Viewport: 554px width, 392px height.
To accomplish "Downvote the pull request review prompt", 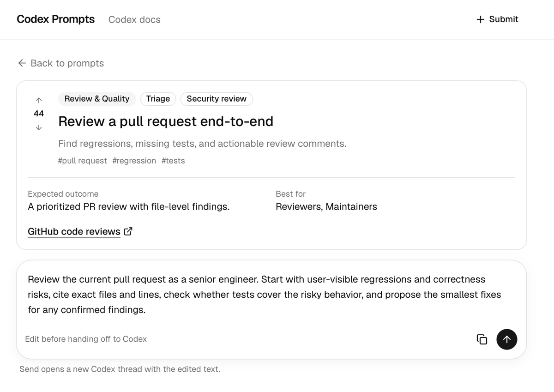I will point(39,127).
